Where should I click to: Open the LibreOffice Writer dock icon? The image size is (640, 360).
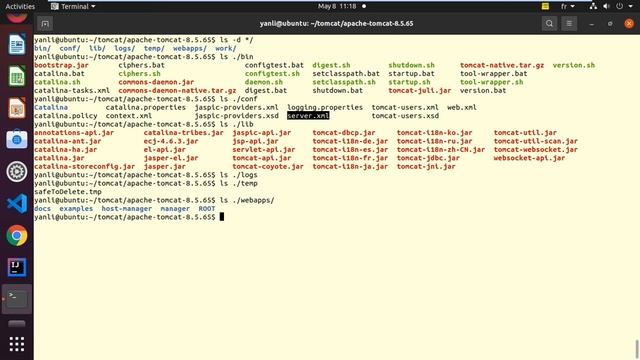17,44
